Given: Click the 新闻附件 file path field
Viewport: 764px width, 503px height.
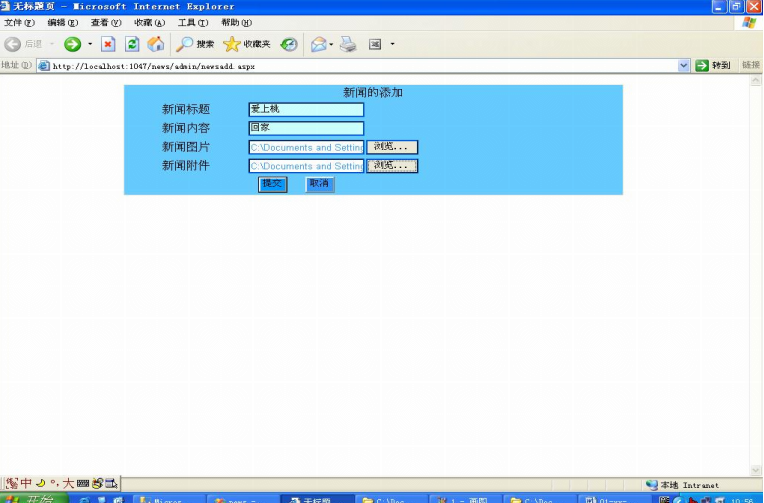Looking at the screenshot, I should (306, 166).
